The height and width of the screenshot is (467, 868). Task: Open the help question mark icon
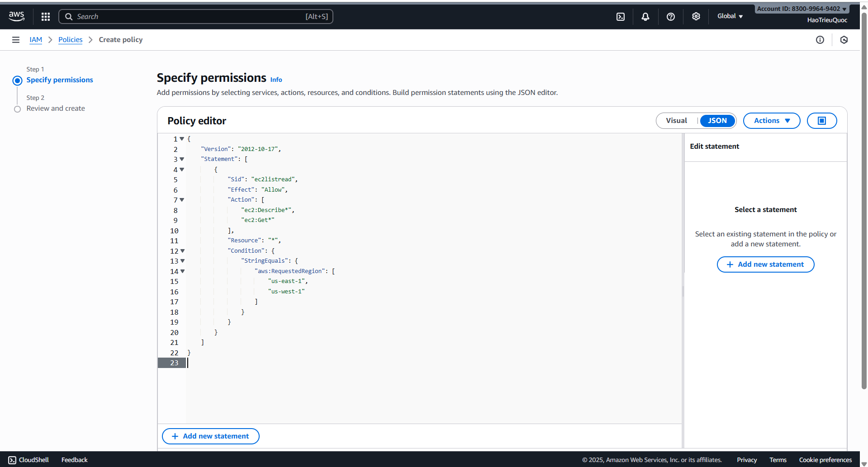tap(670, 16)
